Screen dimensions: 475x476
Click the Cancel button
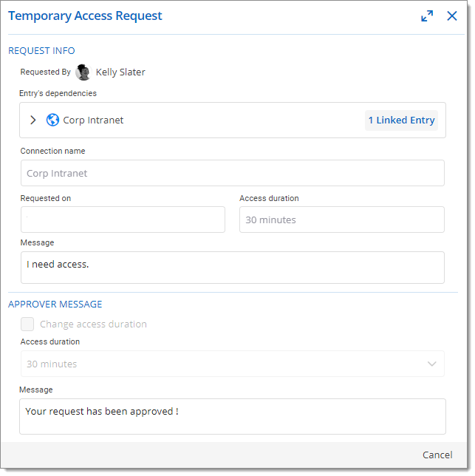tap(437, 455)
